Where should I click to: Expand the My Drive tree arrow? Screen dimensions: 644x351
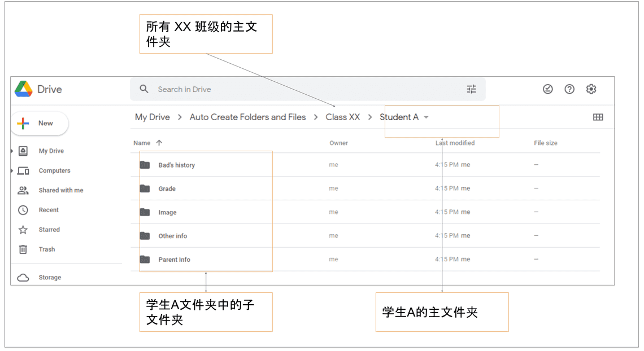pos(12,151)
